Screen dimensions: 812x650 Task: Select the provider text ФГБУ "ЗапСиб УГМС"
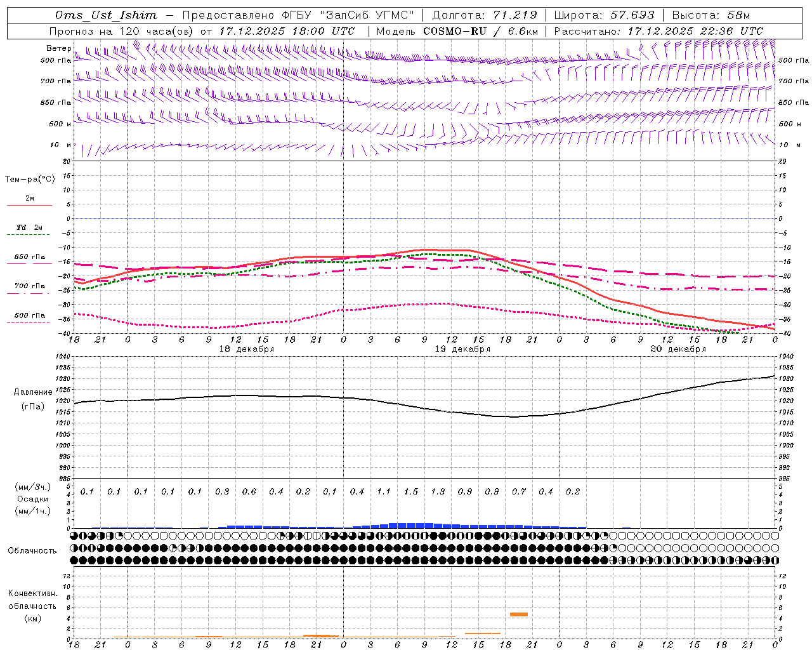coord(348,15)
